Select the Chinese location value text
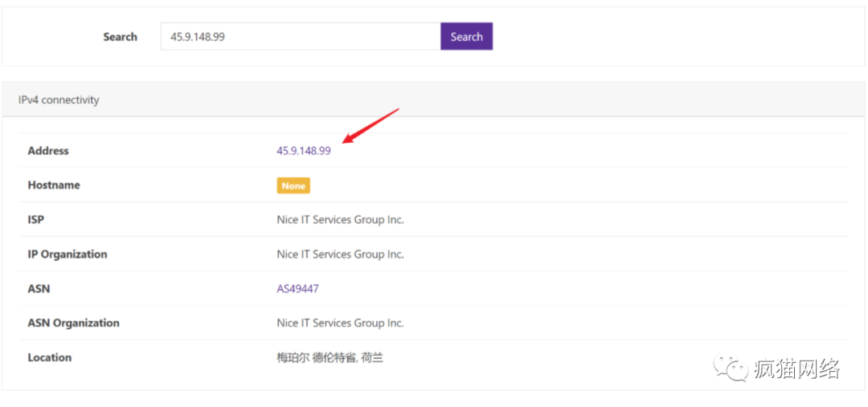 (x=330, y=358)
